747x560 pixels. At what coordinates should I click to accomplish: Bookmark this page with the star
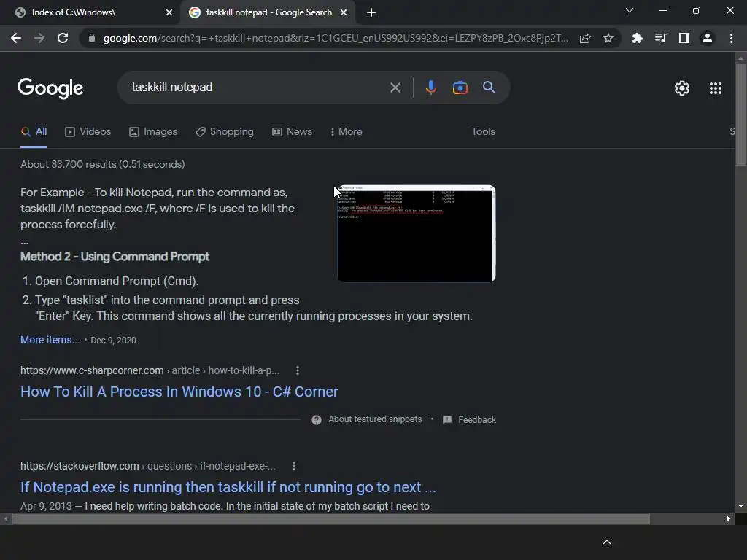coord(608,38)
